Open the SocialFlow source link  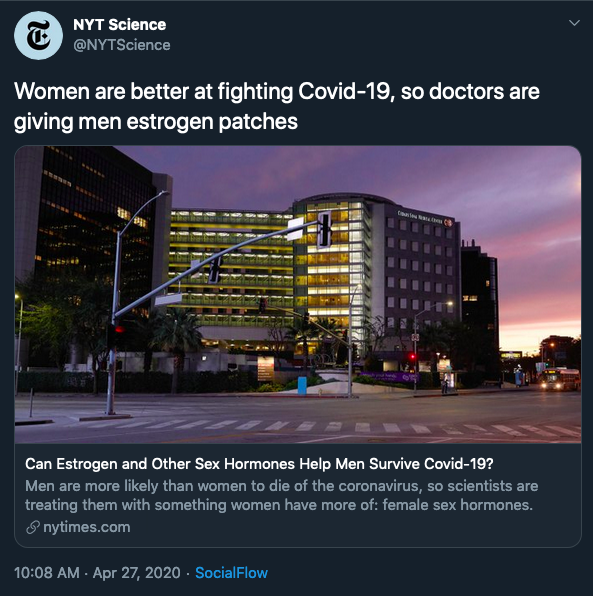click(231, 573)
